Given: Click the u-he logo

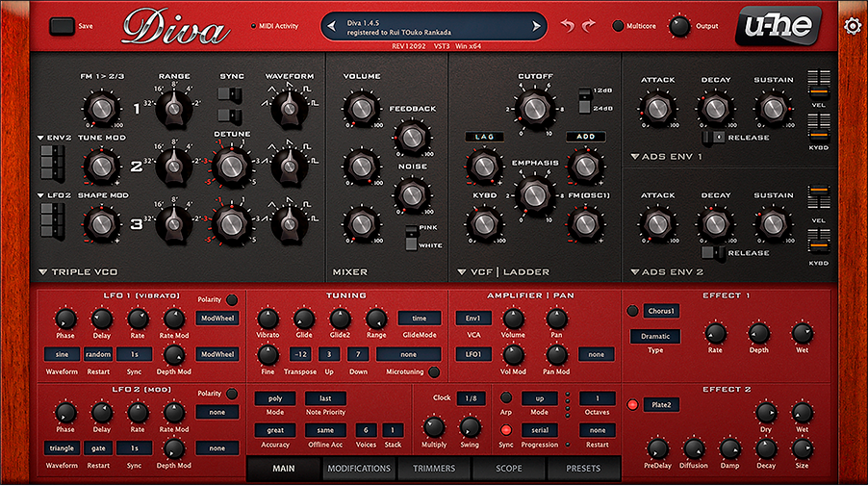Looking at the screenshot, I should click(783, 27).
